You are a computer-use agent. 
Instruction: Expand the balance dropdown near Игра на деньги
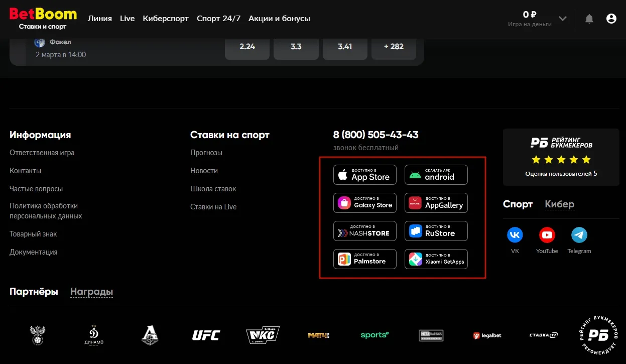[562, 18]
